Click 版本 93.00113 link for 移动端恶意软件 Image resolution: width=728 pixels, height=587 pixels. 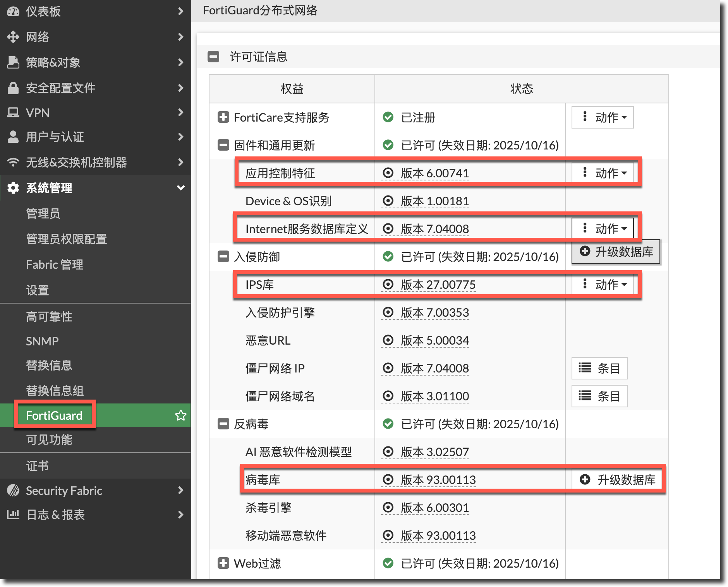click(438, 536)
